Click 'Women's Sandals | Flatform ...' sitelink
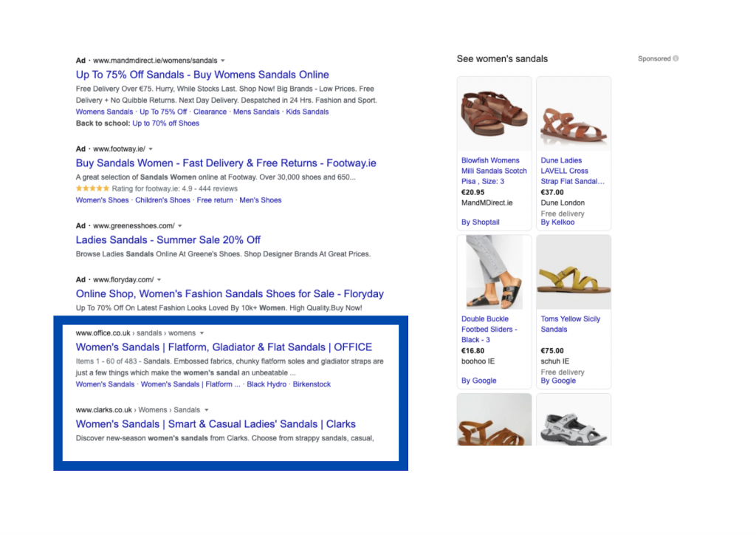The height and width of the screenshot is (535, 756). pos(190,384)
